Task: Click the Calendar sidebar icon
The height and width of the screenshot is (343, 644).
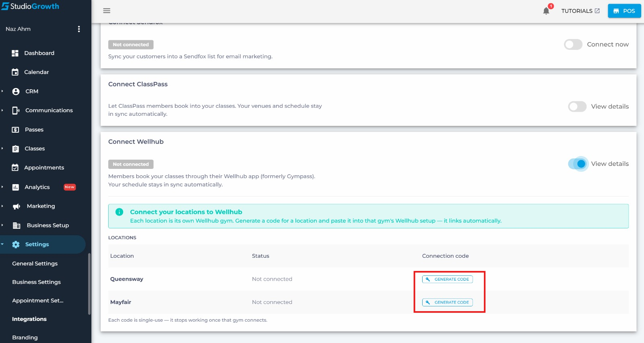Action: point(15,72)
